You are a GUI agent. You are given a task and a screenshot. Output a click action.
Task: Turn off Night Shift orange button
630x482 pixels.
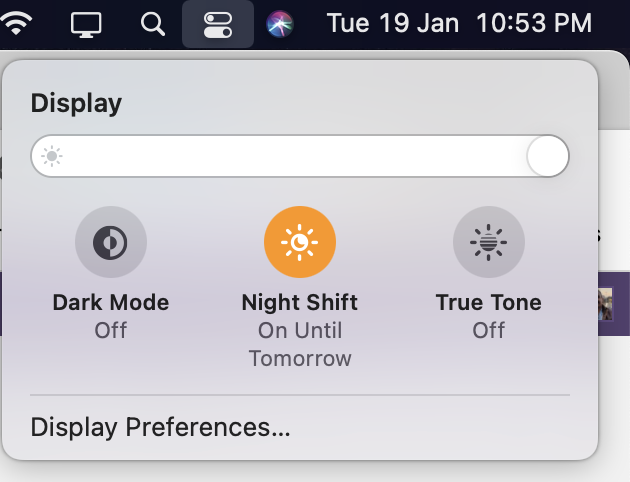tap(300, 242)
